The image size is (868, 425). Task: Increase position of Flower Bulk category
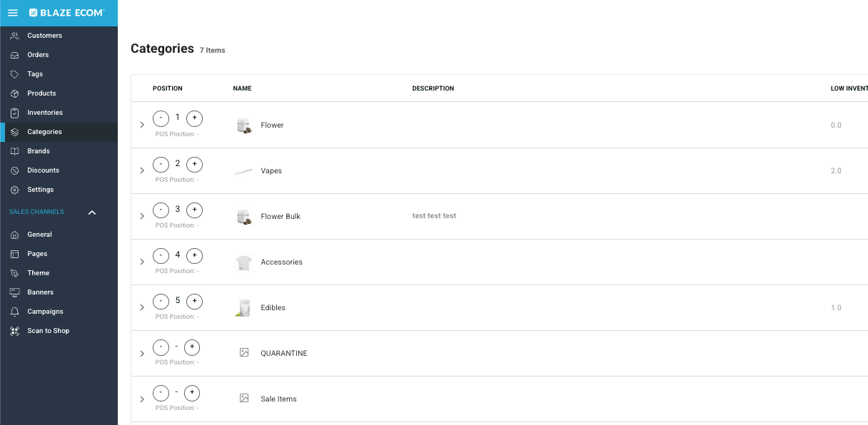195,210
